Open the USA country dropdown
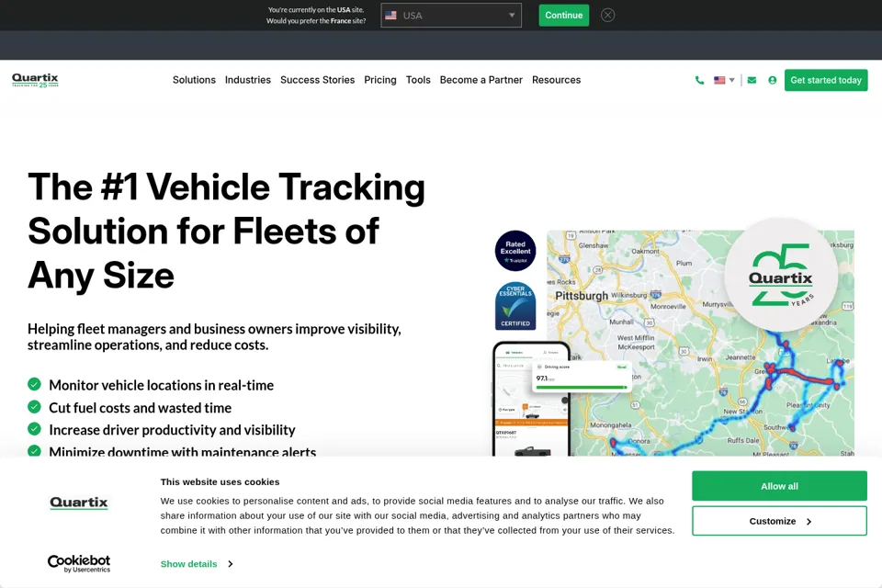Screen dimensions: 882x588 (451, 16)
